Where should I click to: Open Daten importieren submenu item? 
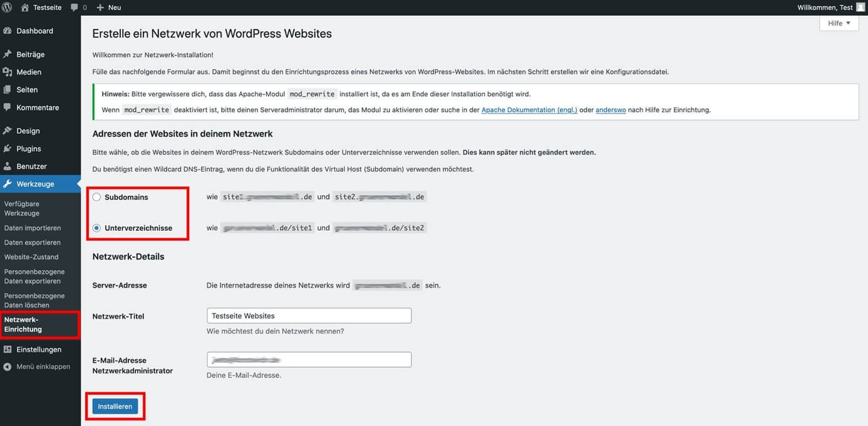click(33, 228)
